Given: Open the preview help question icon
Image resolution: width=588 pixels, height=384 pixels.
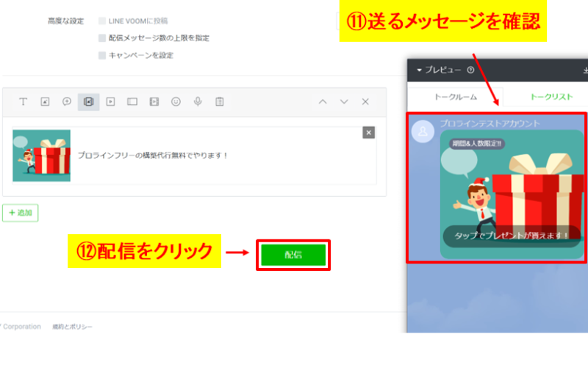Looking at the screenshot, I should click(x=470, y=70).
